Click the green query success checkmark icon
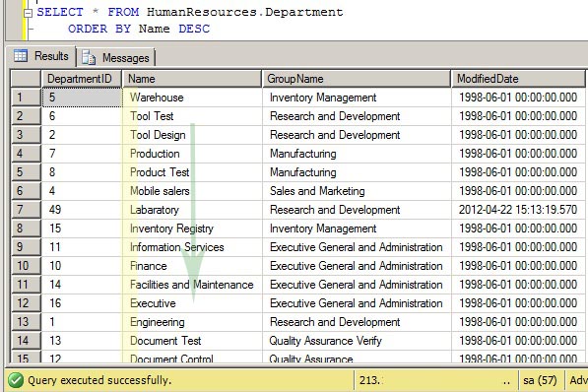The height and width of the screenshot is (392, 588). (16, 380)
